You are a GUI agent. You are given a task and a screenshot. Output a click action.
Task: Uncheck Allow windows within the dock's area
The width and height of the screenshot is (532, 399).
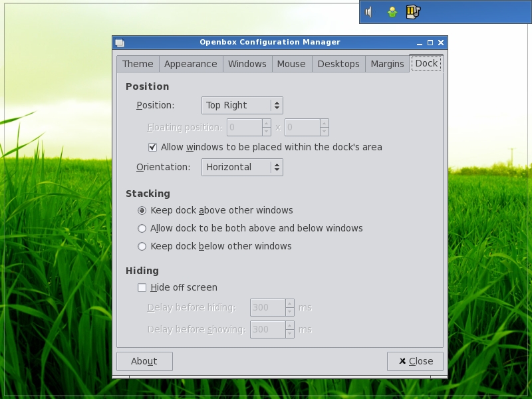pyautogui.click(x=153, y=147)
